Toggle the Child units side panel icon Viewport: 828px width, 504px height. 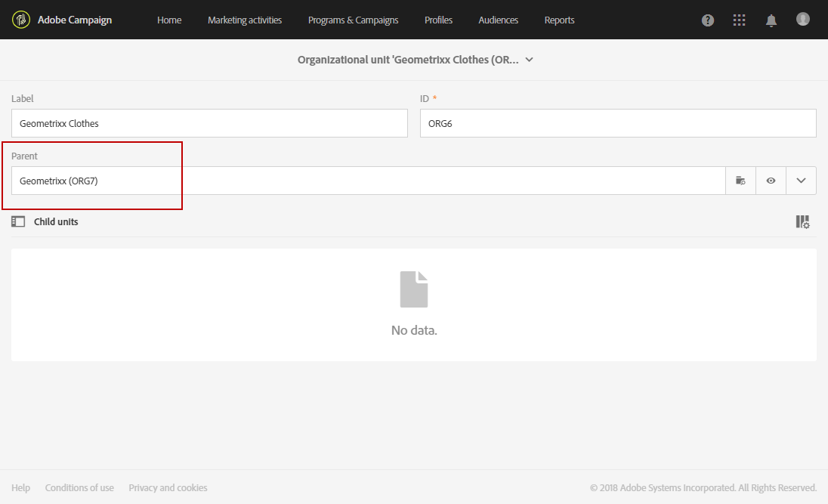pos(18,221)
